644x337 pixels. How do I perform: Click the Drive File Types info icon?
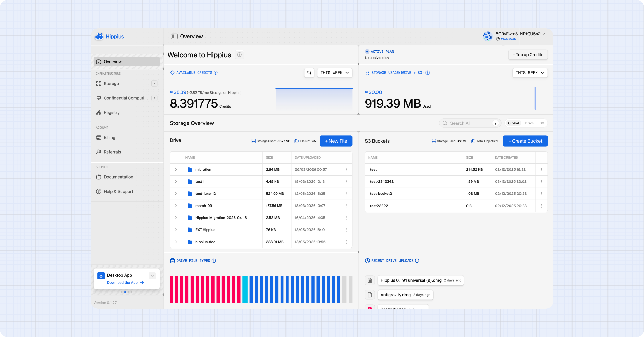(214, 261)
